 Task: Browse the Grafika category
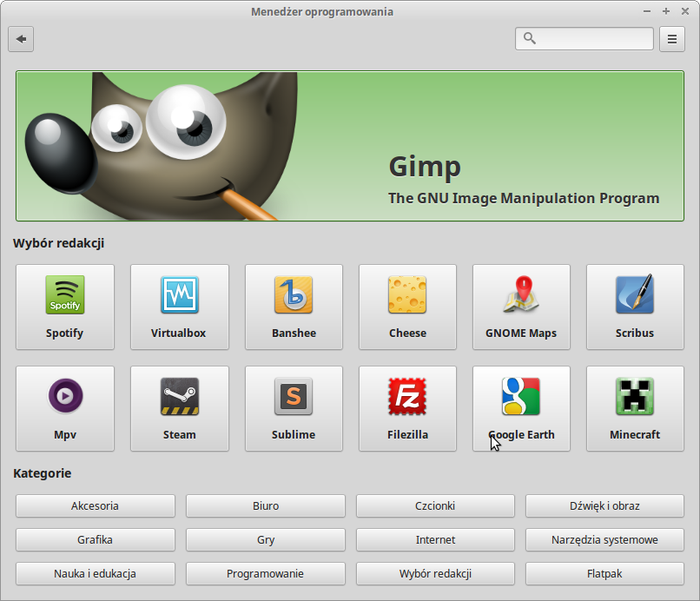point(96,540)
